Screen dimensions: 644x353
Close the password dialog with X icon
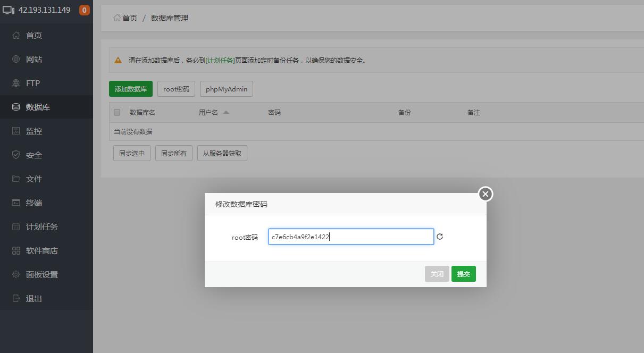pyautogui.click(x=485, y=194)
